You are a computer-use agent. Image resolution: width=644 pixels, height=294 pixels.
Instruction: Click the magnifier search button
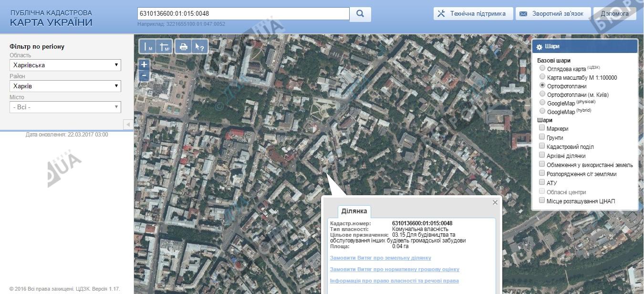(x=361, y=14)
